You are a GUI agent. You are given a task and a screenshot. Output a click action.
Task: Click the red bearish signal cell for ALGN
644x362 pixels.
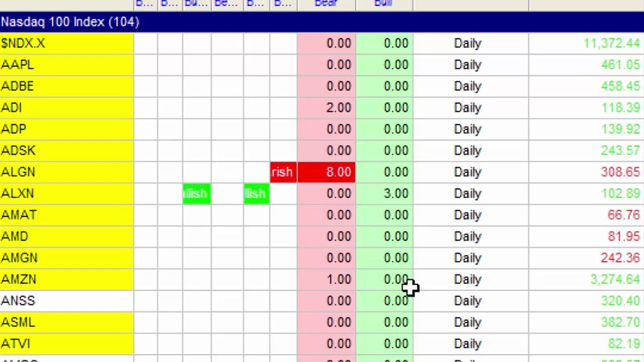[x=283, y=172]
